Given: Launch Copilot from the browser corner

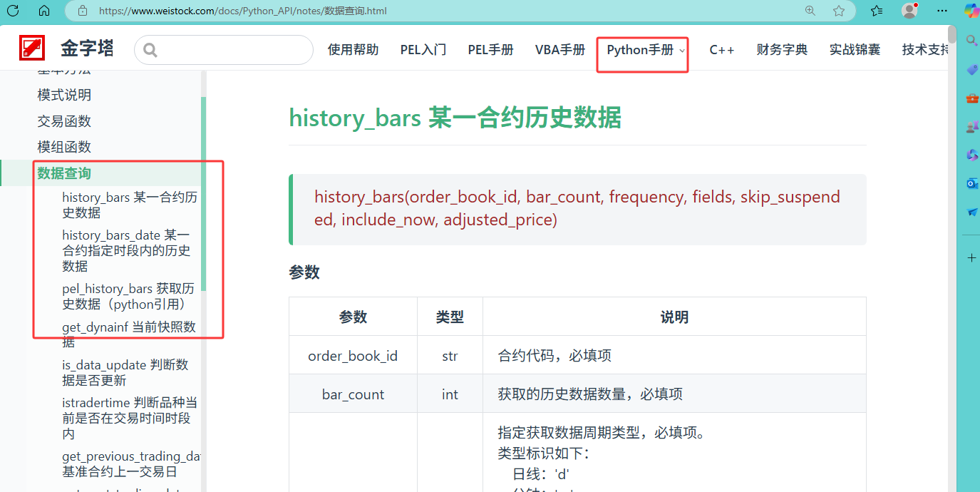Looking at the screenshot, I should click(x=971, y=11).
